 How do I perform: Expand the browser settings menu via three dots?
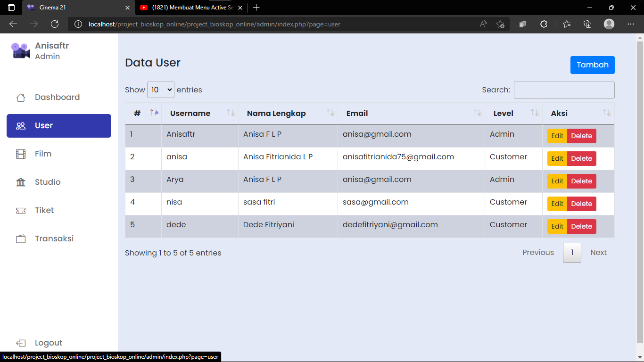pos(630,24)
